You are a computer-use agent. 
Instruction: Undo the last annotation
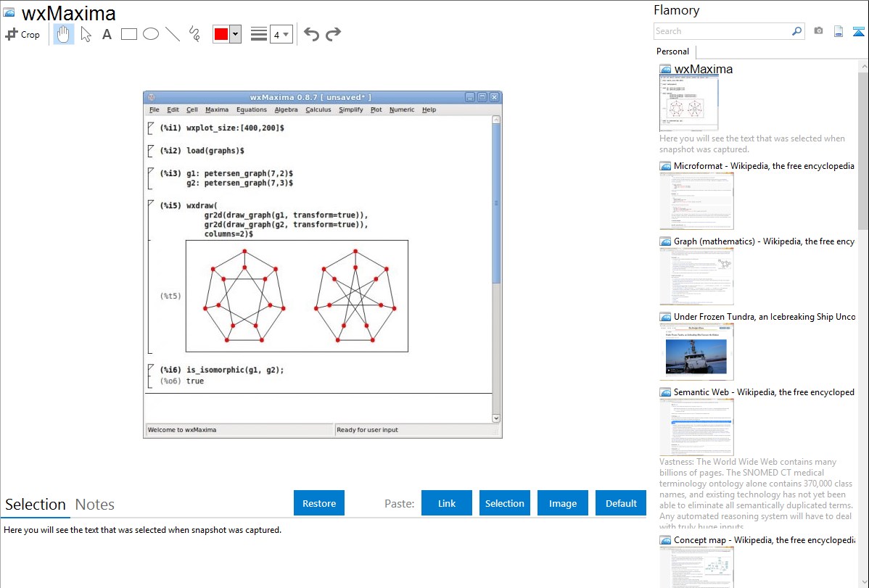[311, 34]
